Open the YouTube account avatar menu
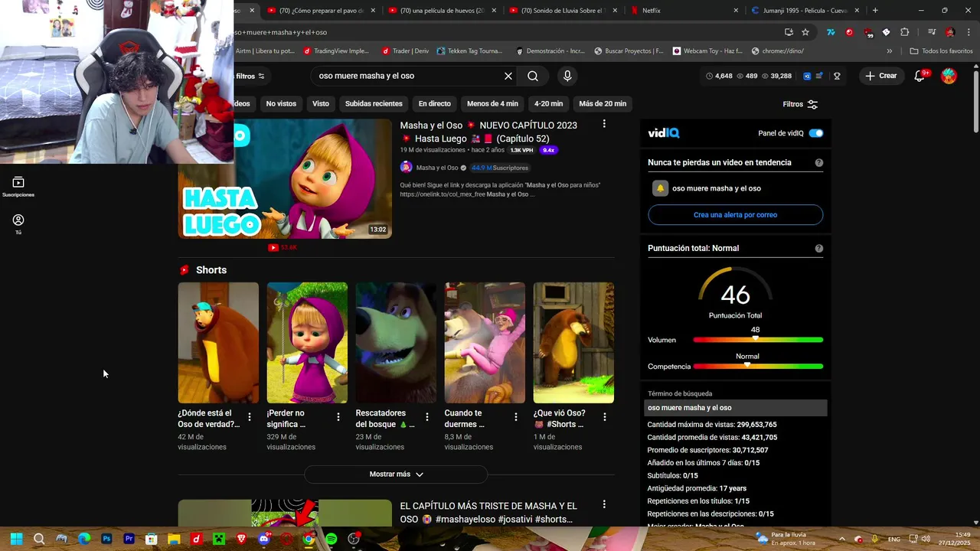The image size is (980, 551). pos(949,76)
